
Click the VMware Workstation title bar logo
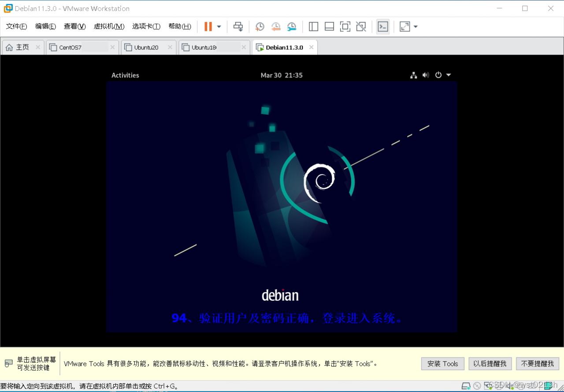(8, 8)
